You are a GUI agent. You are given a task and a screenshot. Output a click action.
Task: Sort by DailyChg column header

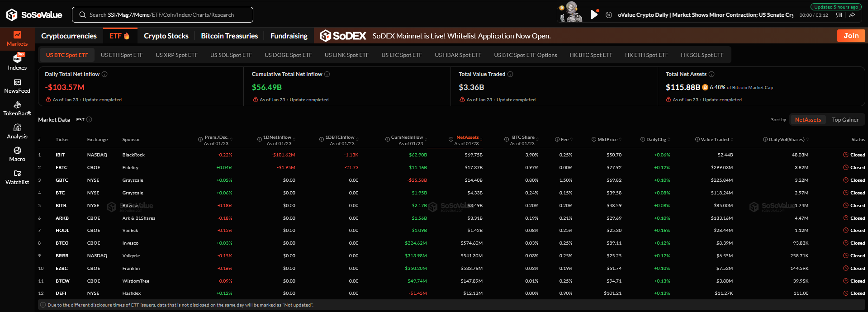[655, 139]
